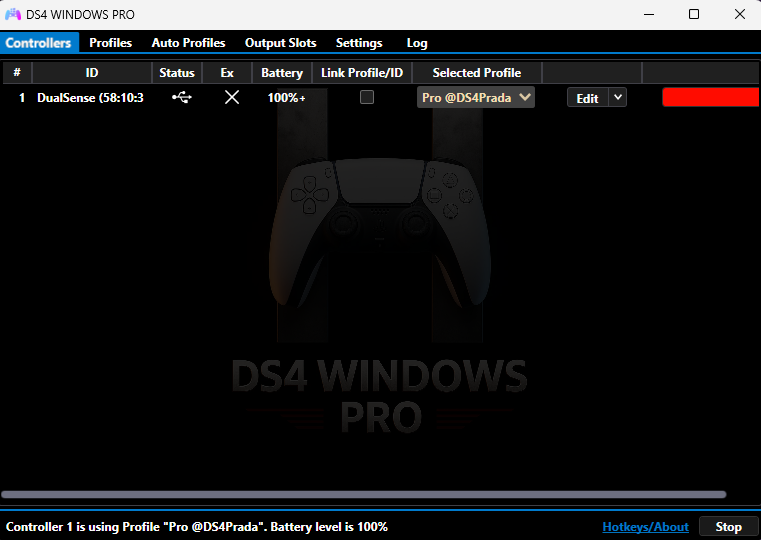Click the horizontal scrollbar

363,494
